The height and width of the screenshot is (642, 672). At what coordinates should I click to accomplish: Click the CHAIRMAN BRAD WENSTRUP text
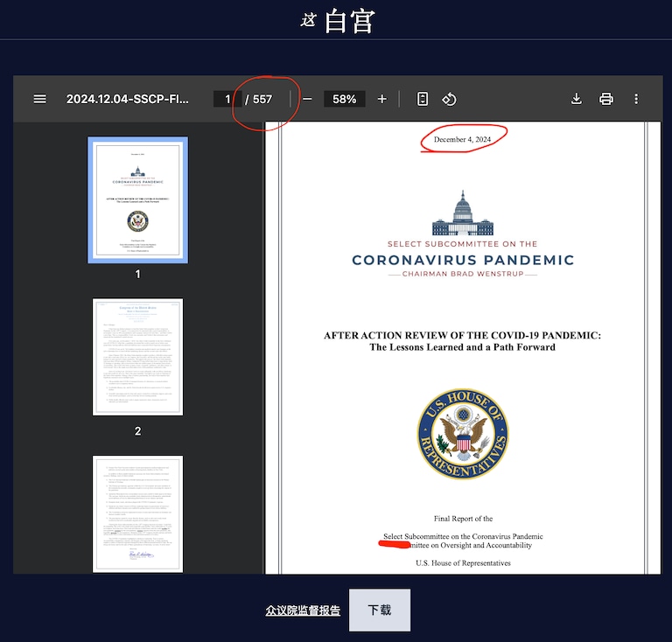[463, 274]
